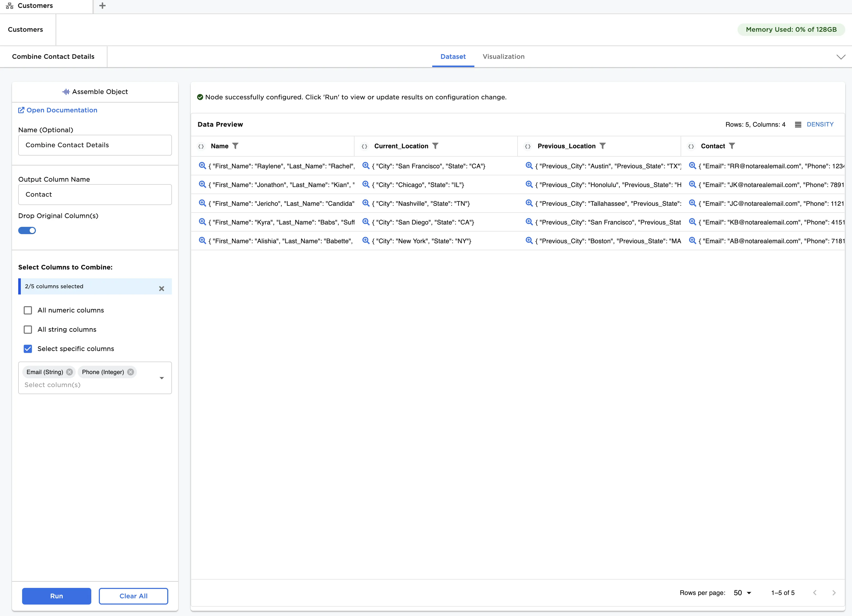Go to previous page arrow
The height and width of the screenshot is (616, 852).
[x=815, y=593]
